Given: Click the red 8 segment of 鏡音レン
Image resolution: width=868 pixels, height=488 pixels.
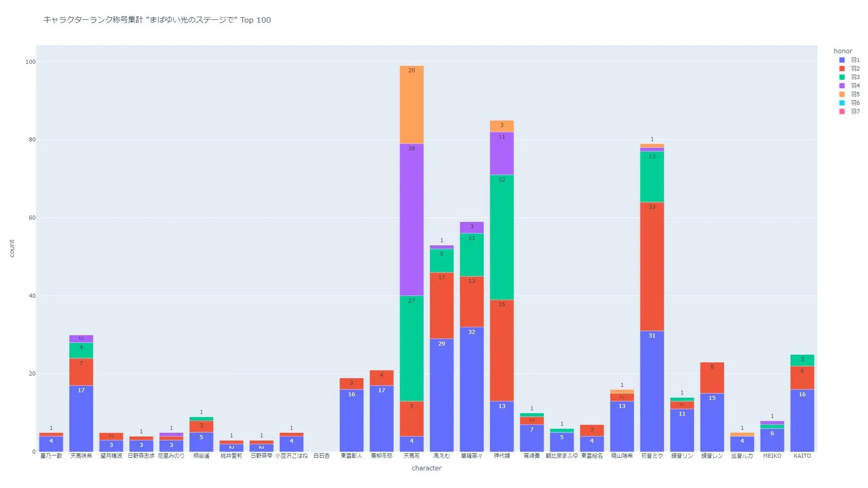Looking at the screenshot, I should [x=712, y=378].
